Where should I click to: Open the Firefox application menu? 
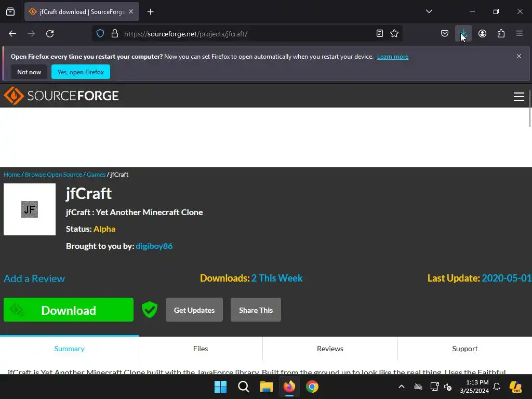520,33
